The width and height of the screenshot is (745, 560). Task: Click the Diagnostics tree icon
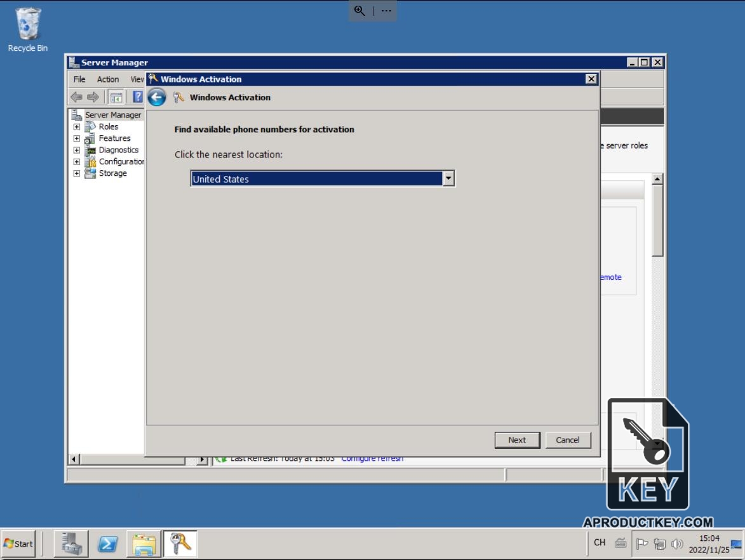point(90,150)
